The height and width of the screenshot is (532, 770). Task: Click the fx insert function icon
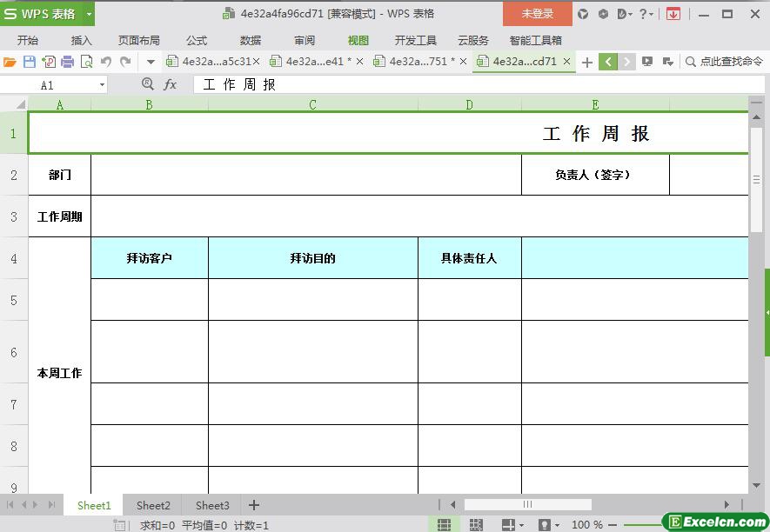(171, 84)
